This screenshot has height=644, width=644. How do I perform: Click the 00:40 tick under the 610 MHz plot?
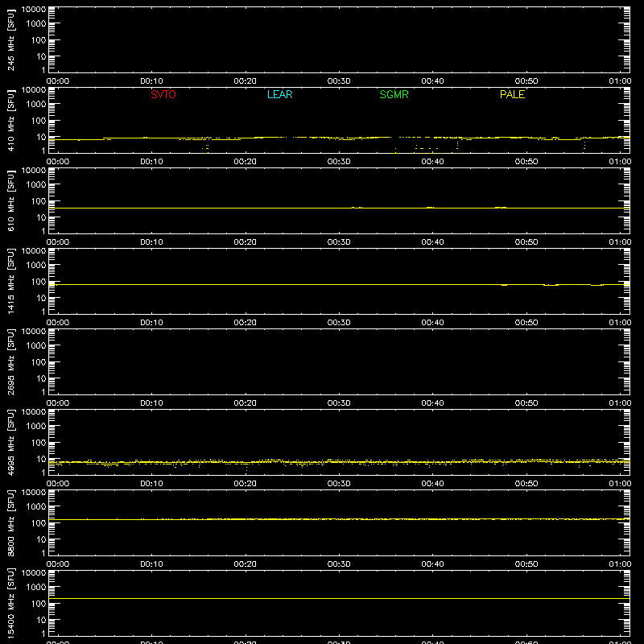pos(432,242)
